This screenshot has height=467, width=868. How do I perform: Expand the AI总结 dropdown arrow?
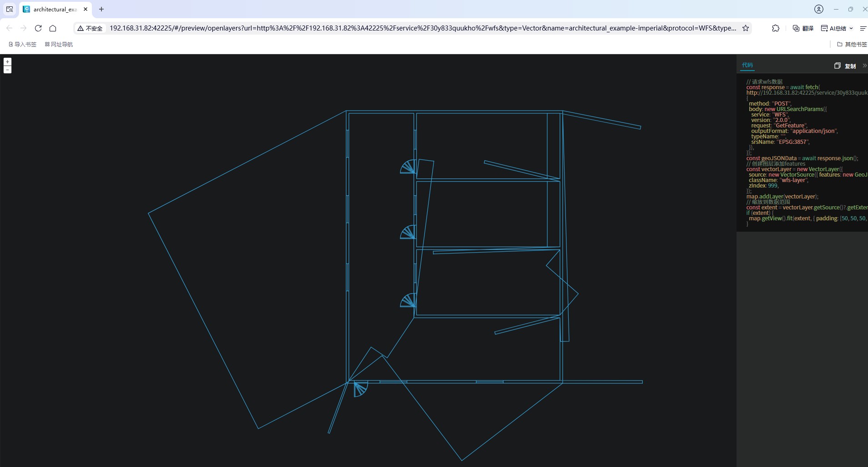point(851,28)
